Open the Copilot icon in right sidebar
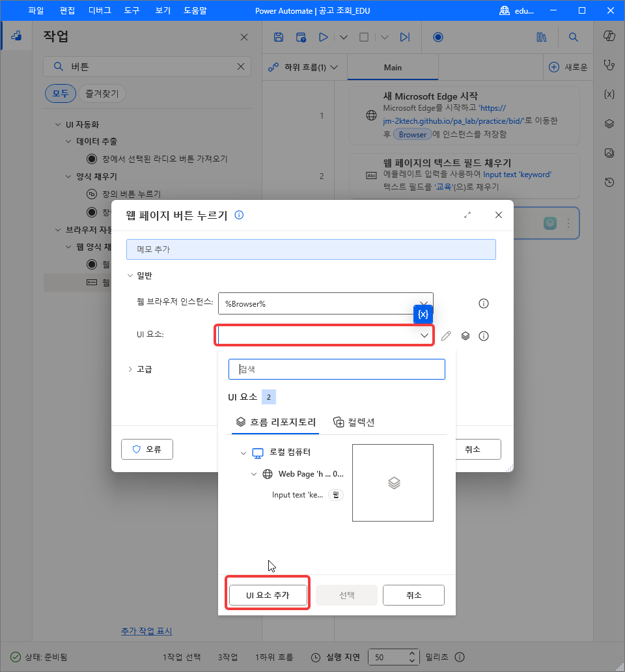 coord(609,36)
